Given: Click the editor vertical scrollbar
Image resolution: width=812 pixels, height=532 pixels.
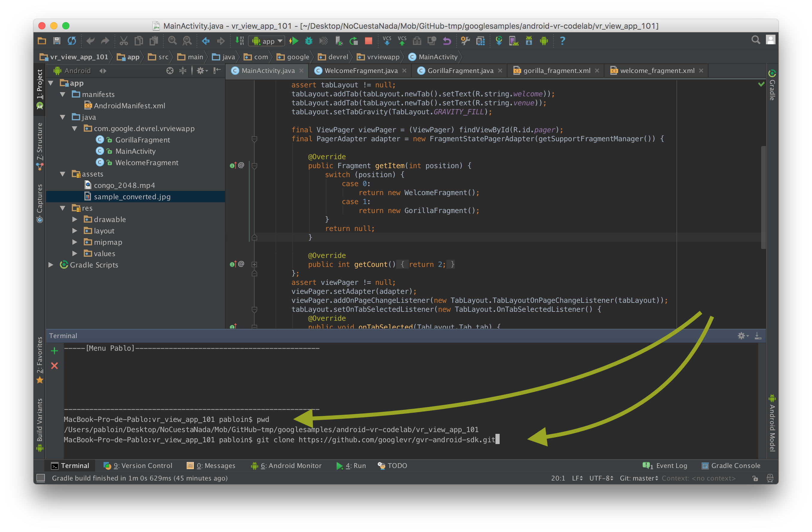Looking at the screenshot, I should pos(763,197).
